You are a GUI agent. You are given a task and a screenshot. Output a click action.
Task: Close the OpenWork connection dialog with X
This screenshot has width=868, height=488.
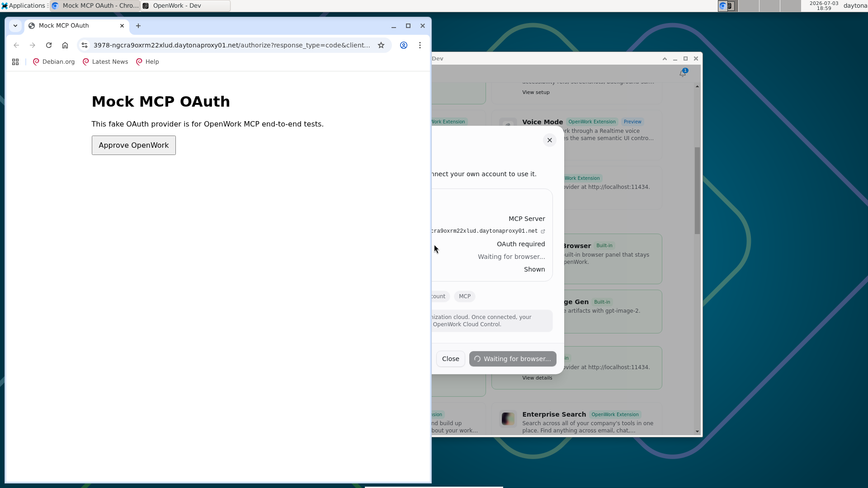pos(550,140)
